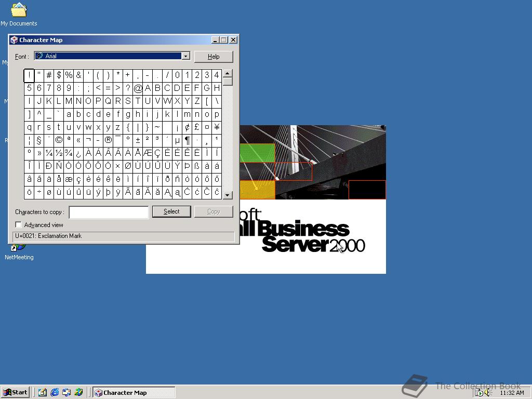
Task: Click the Help button
Action: tap(214, 57)
